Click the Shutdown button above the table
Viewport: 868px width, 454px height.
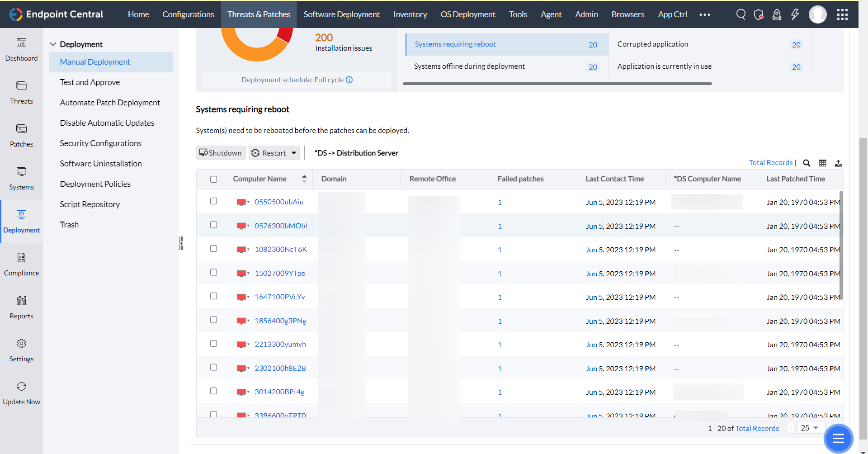pyautogui.click(x=221, y=153)
